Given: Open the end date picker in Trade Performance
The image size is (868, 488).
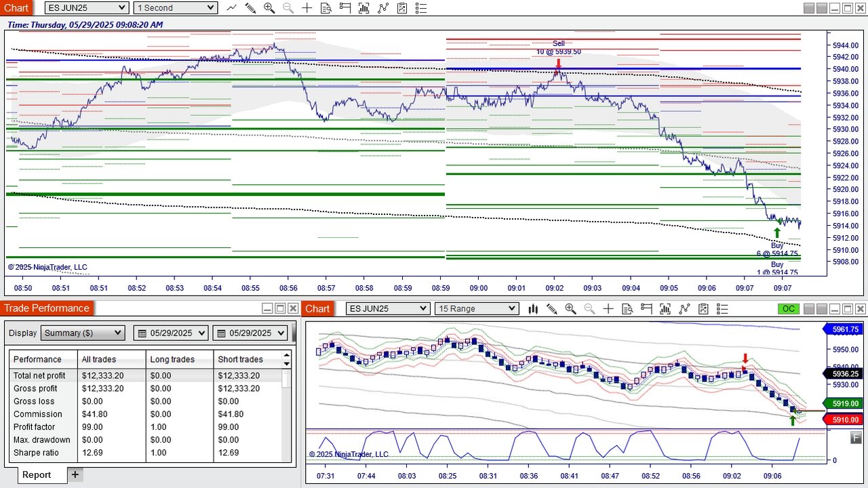Looking at the screenshot, I should coord(251,333).
